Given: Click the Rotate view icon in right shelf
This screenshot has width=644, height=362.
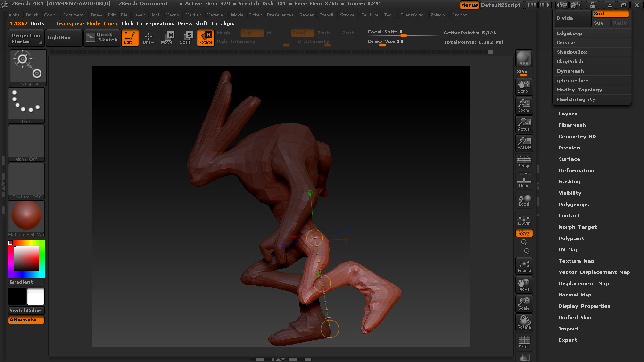Looking at the screenshot, I should [524, 322].
